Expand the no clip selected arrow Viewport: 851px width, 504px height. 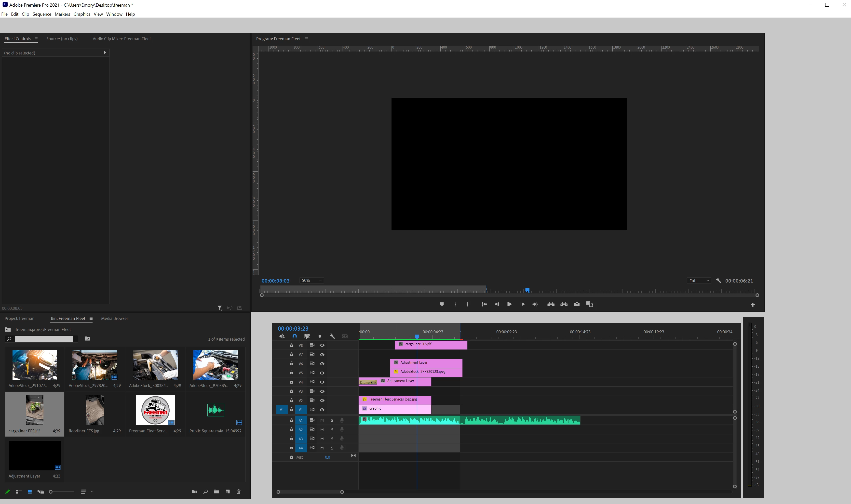click(x=105, y=53)
